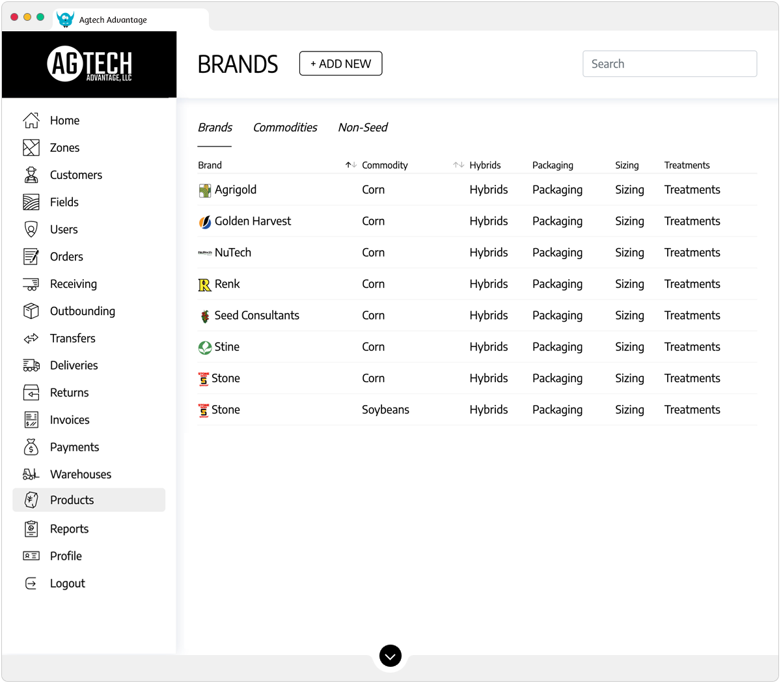Select the Customers farmer icon

click(x=31, y=175)
